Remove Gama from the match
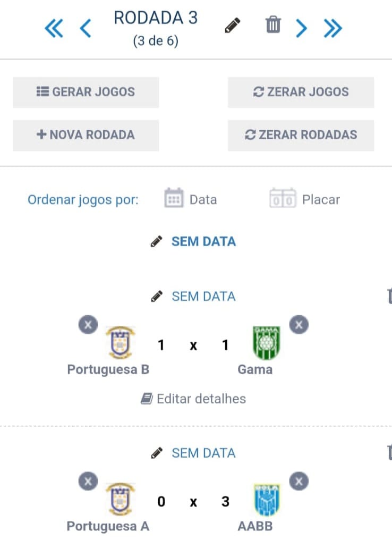 299,324
